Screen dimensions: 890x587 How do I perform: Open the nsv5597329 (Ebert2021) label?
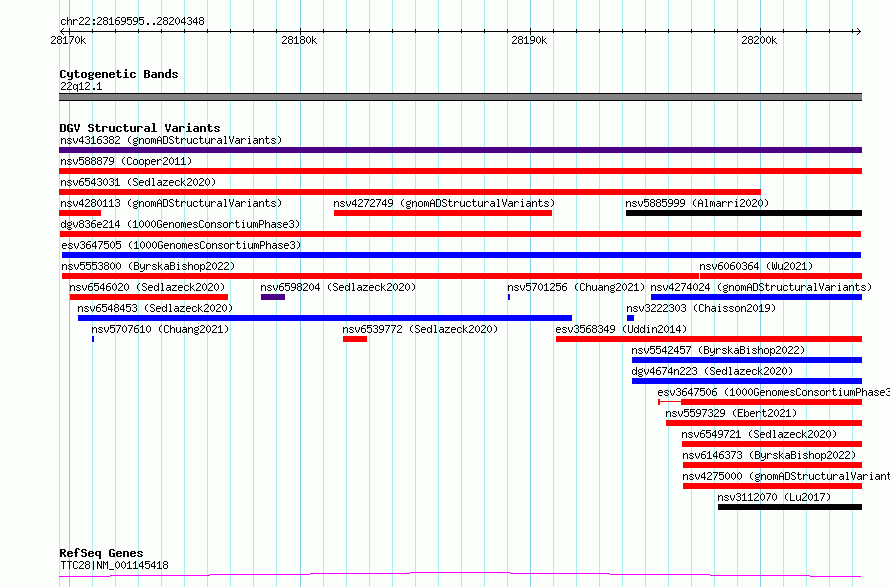pos(731,413)
